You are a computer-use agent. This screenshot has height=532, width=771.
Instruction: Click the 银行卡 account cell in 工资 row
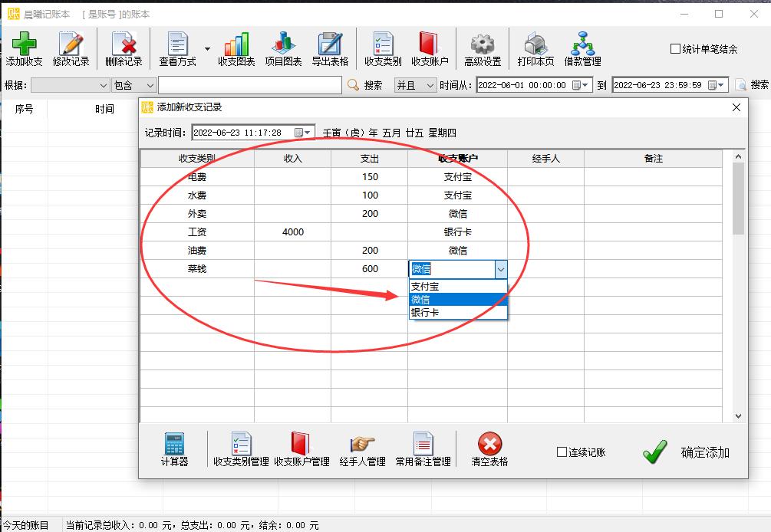point(457,232)
